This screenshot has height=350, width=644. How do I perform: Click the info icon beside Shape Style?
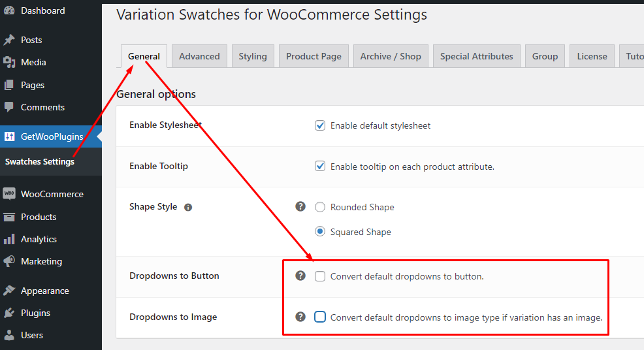[x=188, y=207]
